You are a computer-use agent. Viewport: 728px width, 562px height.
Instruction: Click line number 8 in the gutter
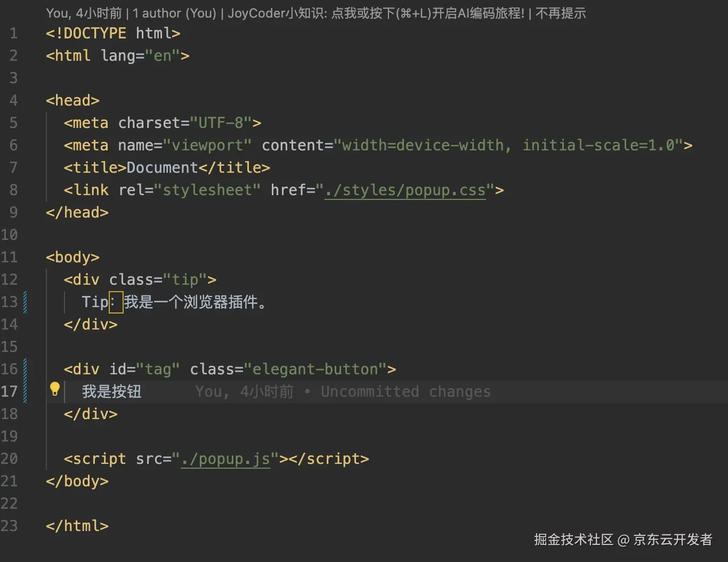(x=14, y=190)
